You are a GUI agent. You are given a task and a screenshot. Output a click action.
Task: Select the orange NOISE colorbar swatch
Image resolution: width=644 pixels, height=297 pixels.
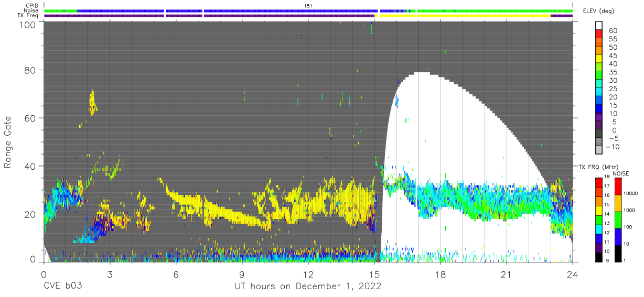618,203
